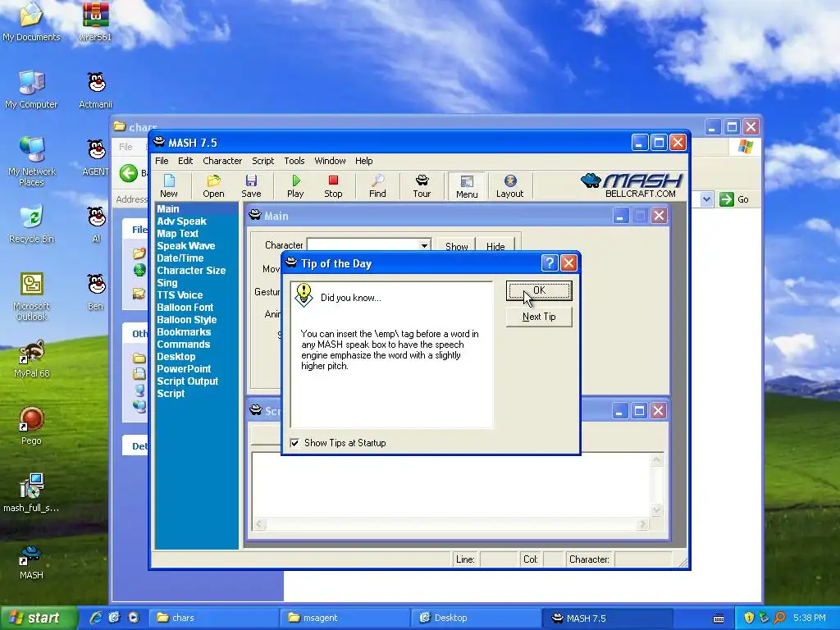Expand the address bar dropdown in chars window
Image resolution: width=840 pixels, height=630 pixels.
click(706, 199)
